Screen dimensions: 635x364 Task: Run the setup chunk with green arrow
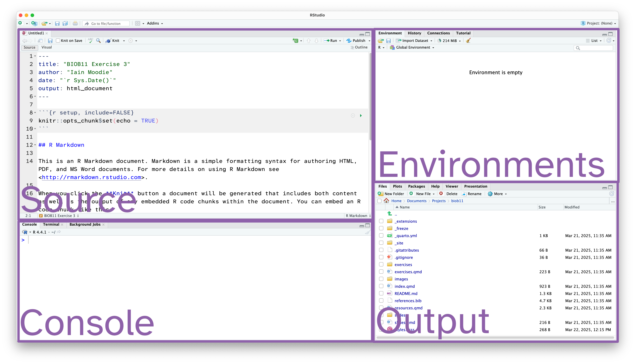(x=361, y=115)
